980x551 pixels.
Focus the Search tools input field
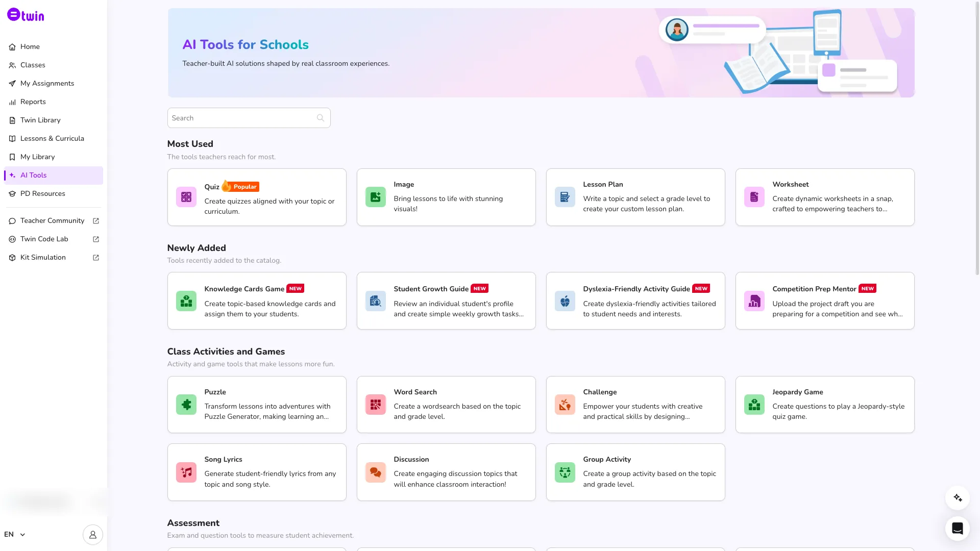(x=249, y=118)
